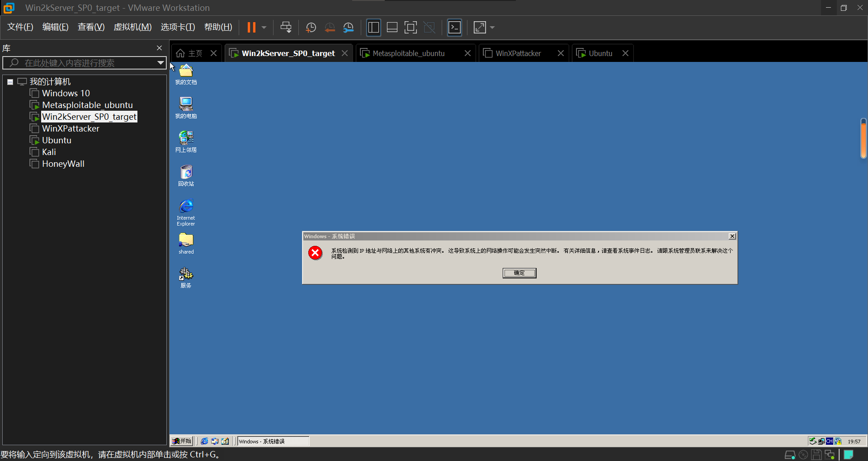Select Win2kServer_SP0_target in the library tree
Screen dimensions: 868x461
[x=89, y=117]
